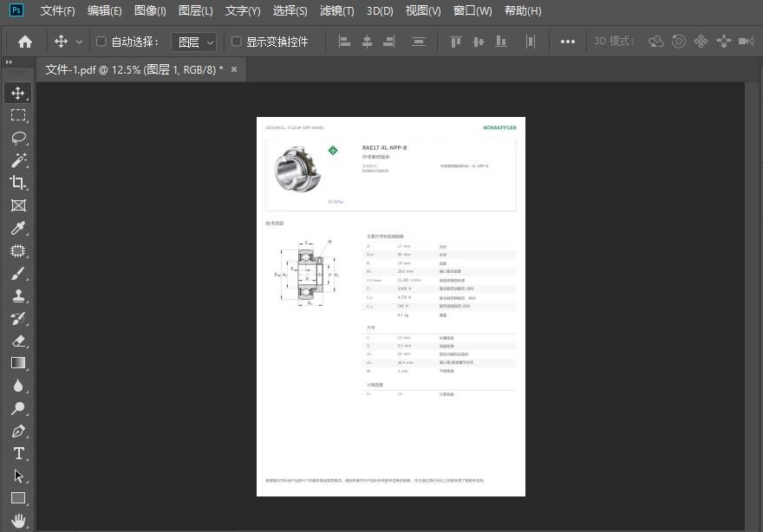Click the PDF page on the canvas
This screenshot has height=532, width=763.
(391, 307)
